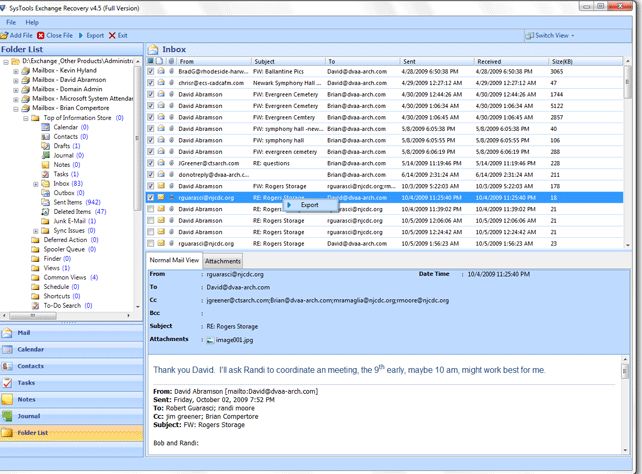Open the File menu
The image size is (642, 474).
coord(11,22)
